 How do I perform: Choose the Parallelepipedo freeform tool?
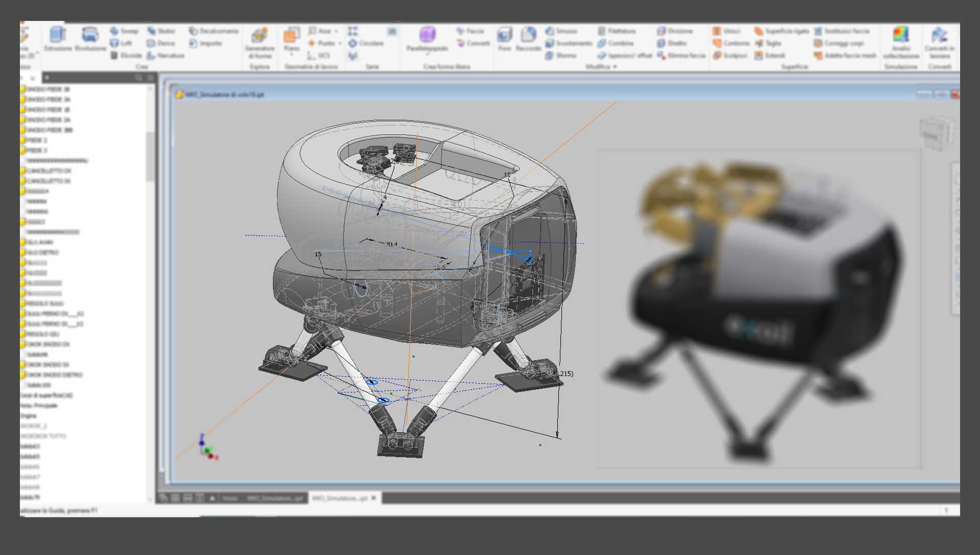[427, 39]
